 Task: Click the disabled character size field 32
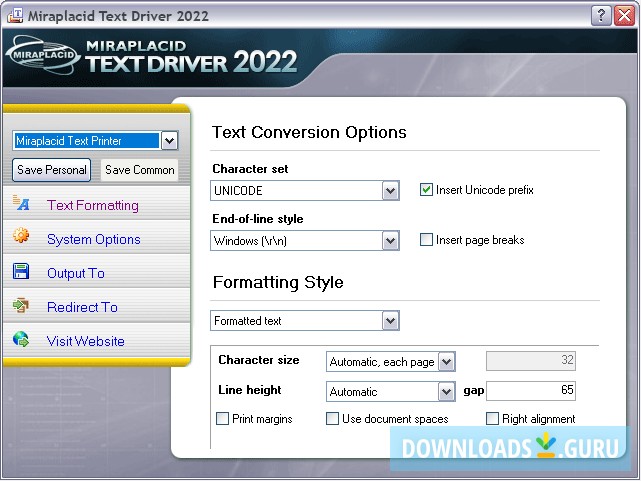tap(531, 360)
